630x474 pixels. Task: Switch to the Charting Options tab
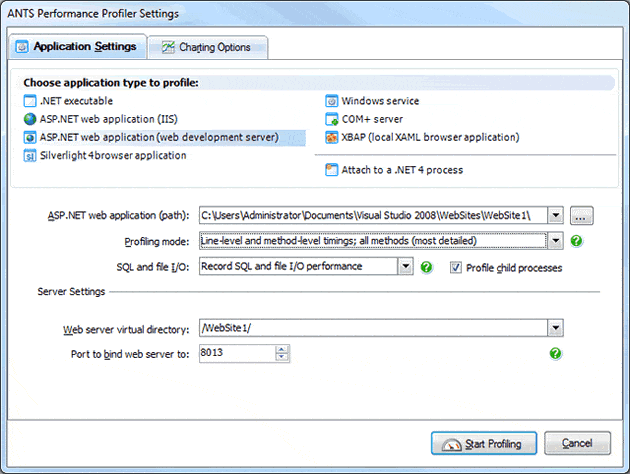point(208,47)
